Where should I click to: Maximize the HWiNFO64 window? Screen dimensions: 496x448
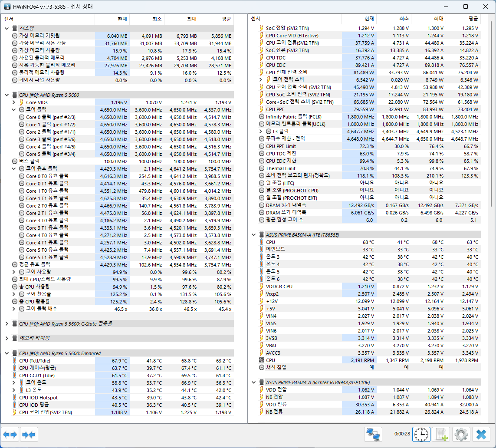tap(466, 7)
